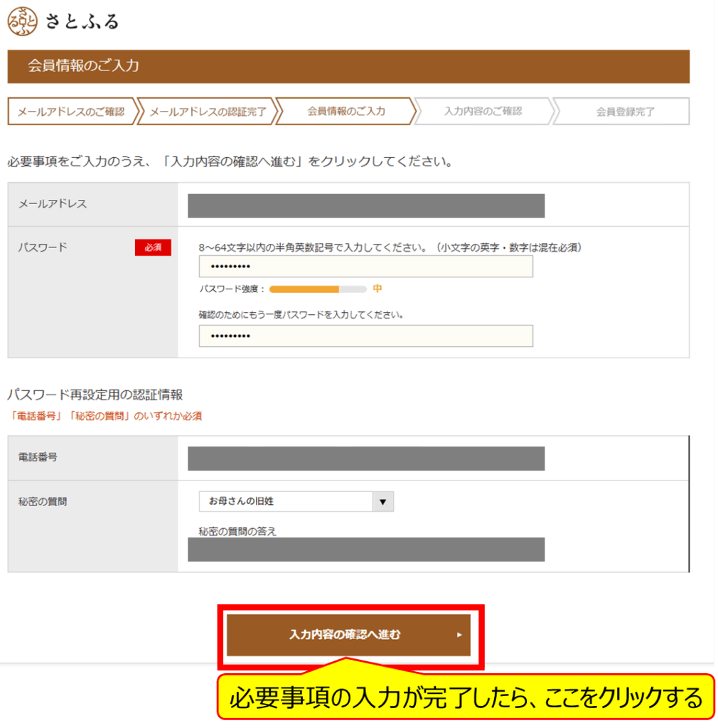
Task: Click the orange password strength meter
Action: pos(306,289)
